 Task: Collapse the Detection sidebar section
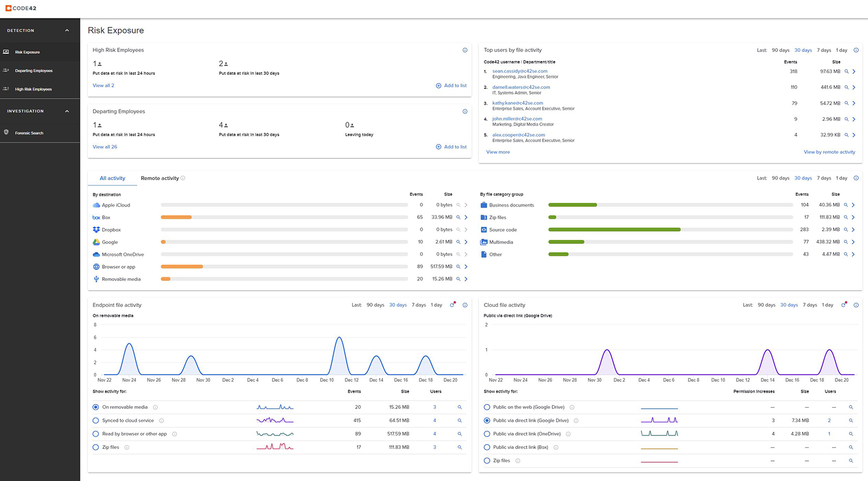(67, 30)
